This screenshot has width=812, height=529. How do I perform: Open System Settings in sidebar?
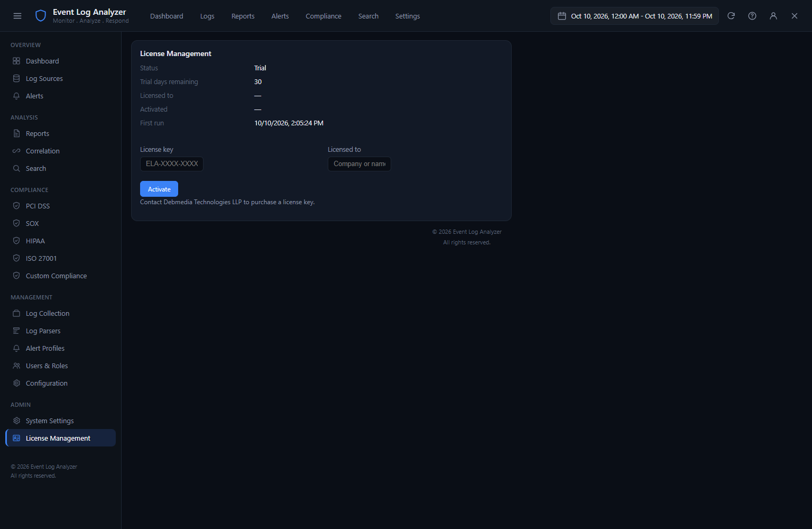61,421
